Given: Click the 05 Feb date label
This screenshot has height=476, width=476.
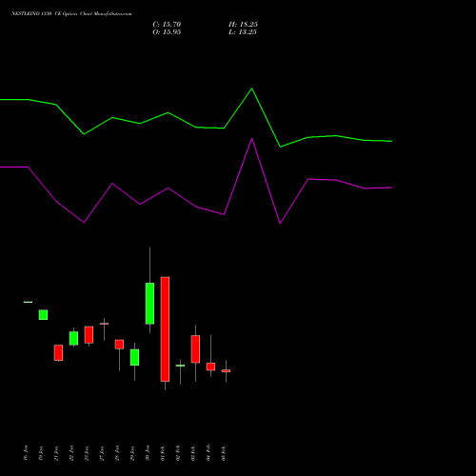Looking at the screenshot, I should coord(224,453).
